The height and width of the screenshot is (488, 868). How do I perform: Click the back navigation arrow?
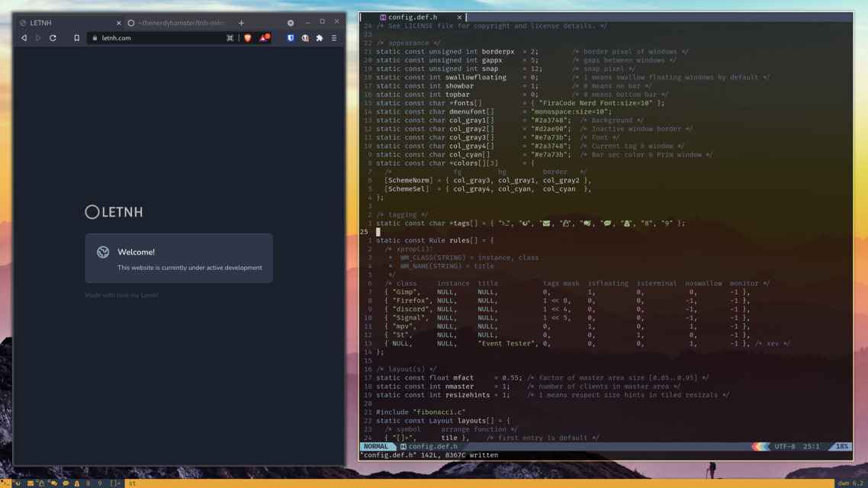(x=25, y=37)
